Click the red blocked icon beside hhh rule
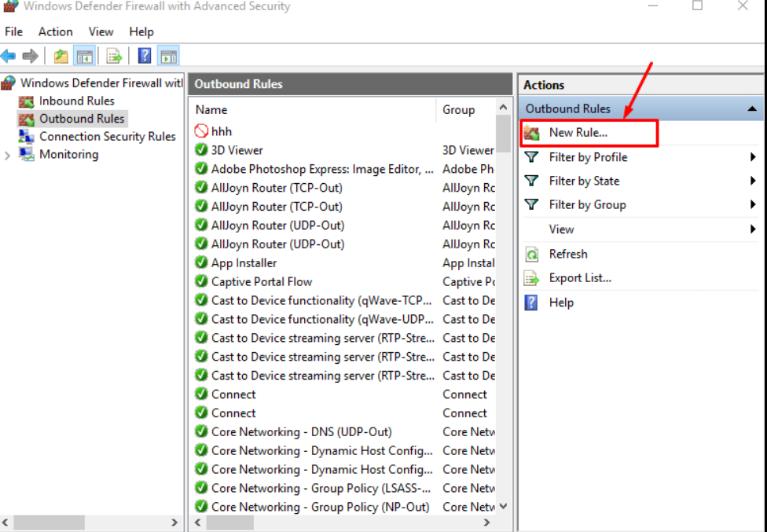 coord(201,131)
